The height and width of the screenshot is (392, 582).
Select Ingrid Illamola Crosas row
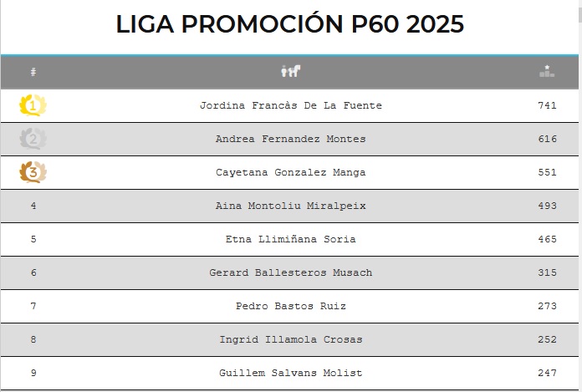coord(290,339)
